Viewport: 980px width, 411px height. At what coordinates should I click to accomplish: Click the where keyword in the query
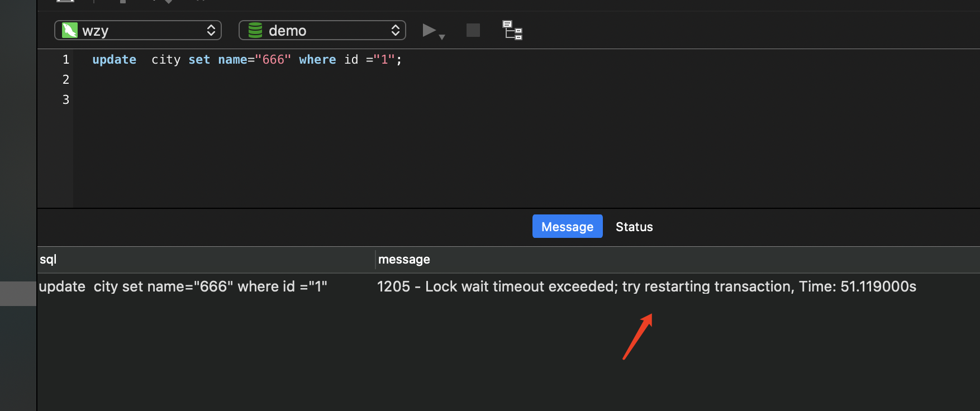coord(317,60)
